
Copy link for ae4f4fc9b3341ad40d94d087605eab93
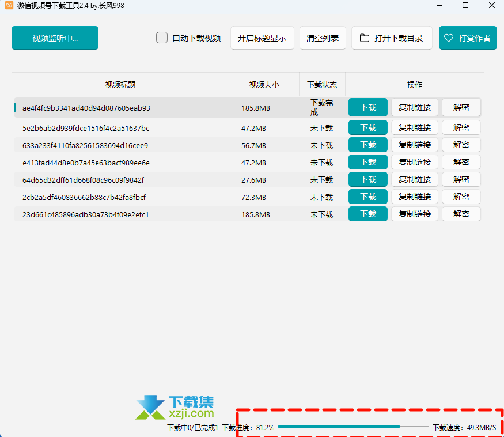[415, 107]
